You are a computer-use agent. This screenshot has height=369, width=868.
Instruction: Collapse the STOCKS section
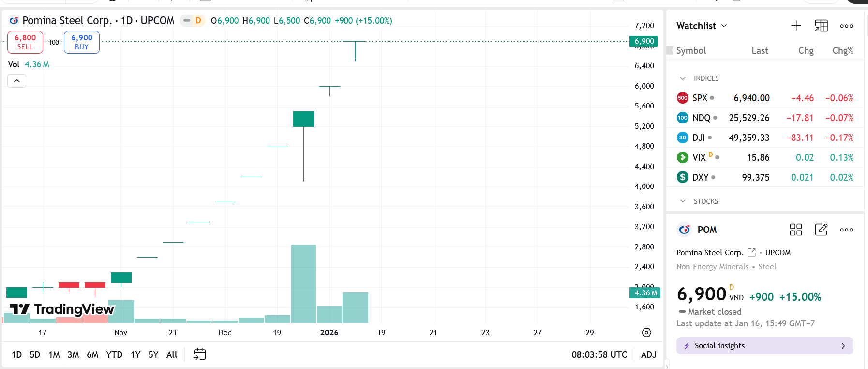pos(683,201)
